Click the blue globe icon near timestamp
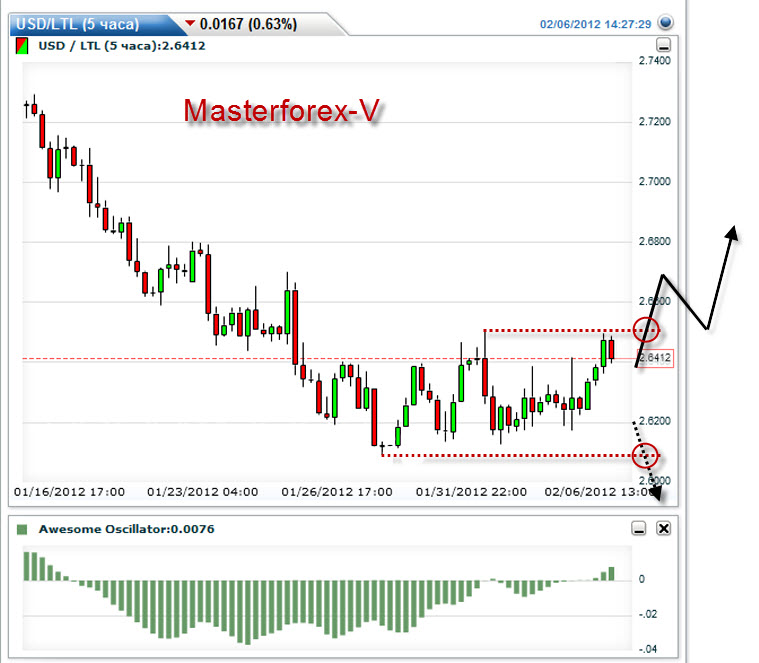759x663 pixels. (x=666, y=22)
